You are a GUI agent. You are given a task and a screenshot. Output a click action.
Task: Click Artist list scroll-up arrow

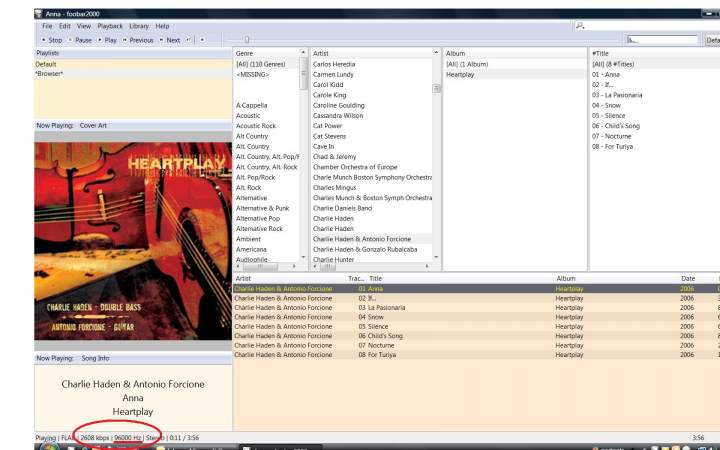click(436, 53)
